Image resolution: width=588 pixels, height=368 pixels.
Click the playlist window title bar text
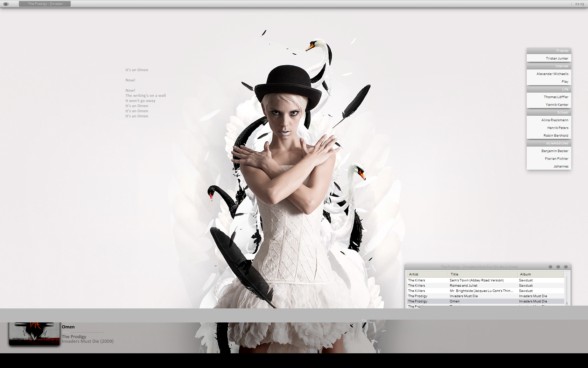point(479,267)
